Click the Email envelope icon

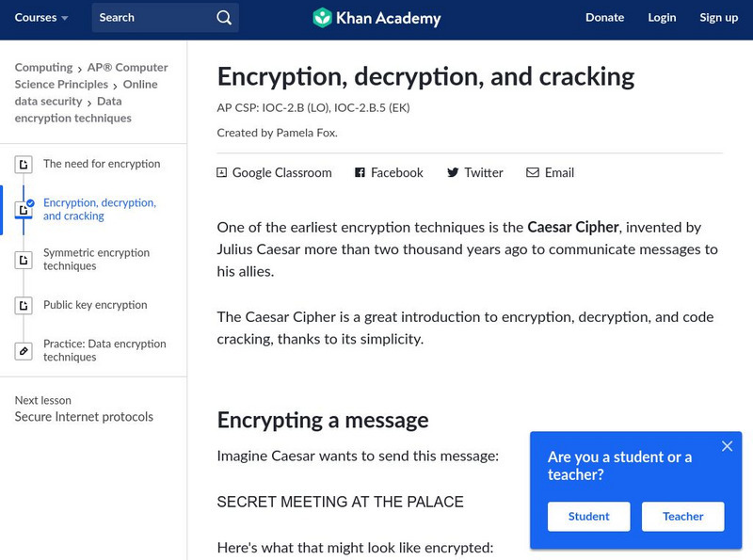coord(533,172)
